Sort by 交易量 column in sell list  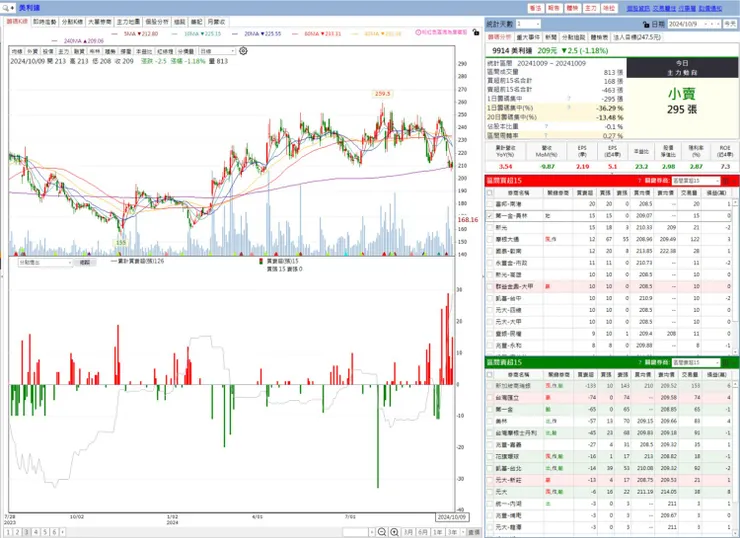click(x=690, y=375)
